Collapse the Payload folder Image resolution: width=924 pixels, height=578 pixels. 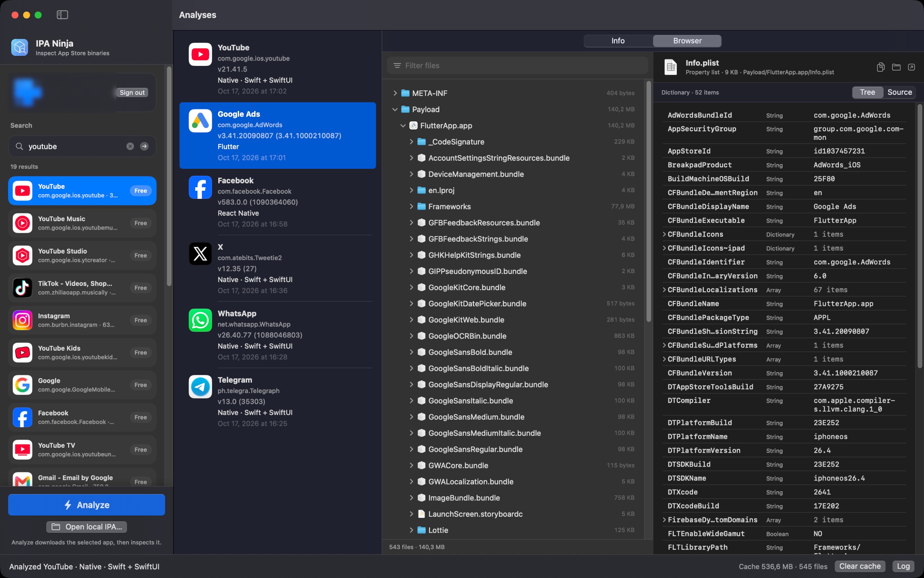tap(395, 109)
